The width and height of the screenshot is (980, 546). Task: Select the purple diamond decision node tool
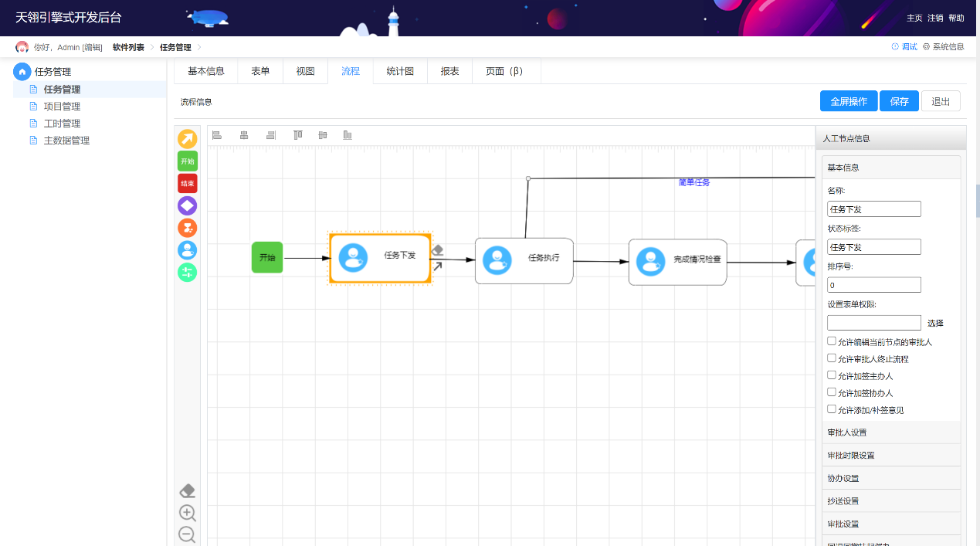click(187, 206)
